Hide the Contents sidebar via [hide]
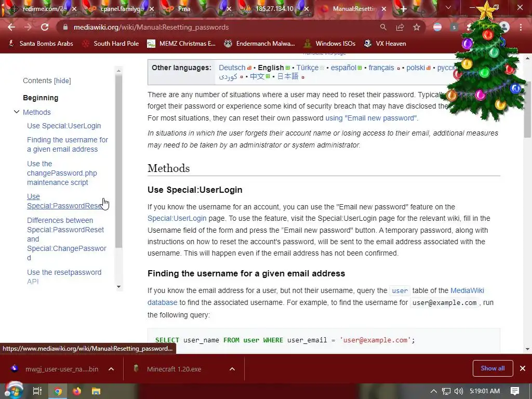Image resolution: width=532 pixels, height=399 pixels. tap(62, 81)
